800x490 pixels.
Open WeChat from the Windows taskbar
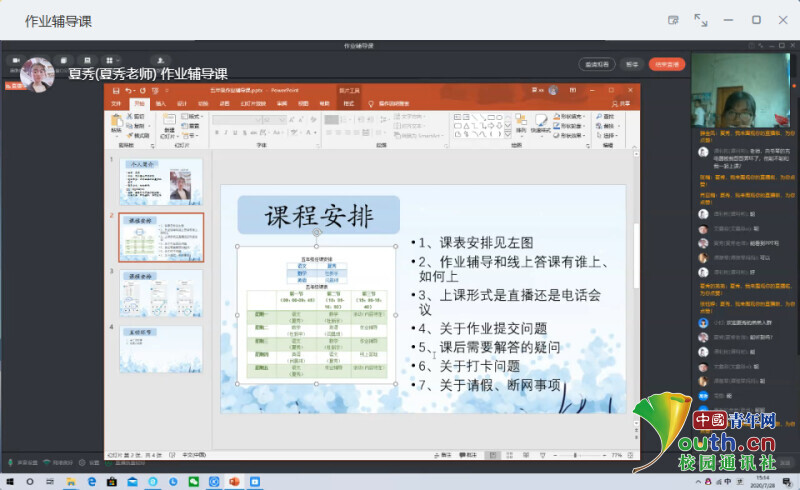194,482
